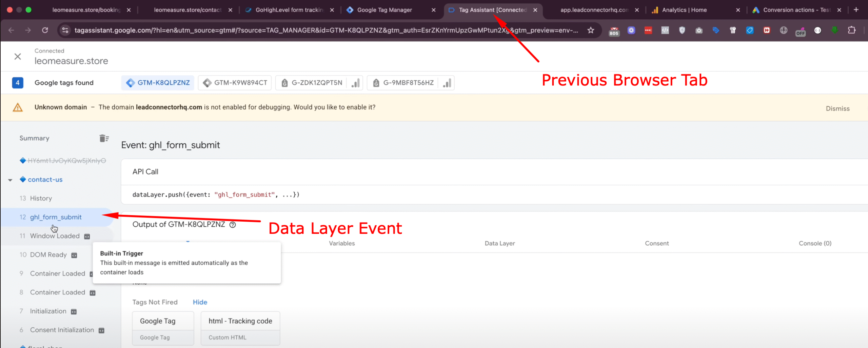Switch to the Google Tag Manager browser tab
Viewport: 868px width, 348px height.
point(384,10)
